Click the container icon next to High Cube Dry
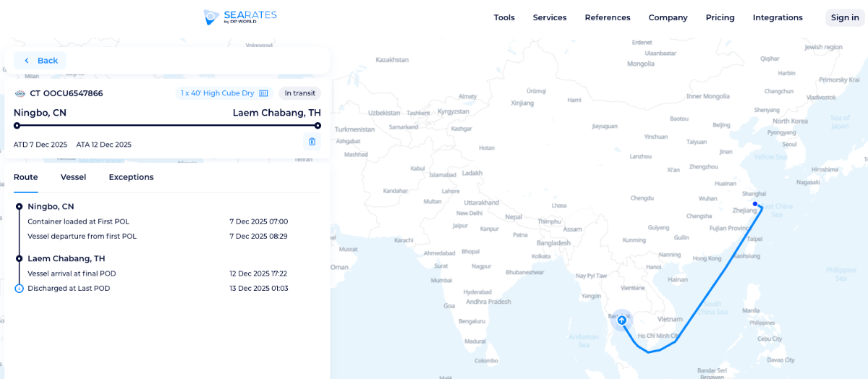Screen dimensions: 868x379 point(264,93)
